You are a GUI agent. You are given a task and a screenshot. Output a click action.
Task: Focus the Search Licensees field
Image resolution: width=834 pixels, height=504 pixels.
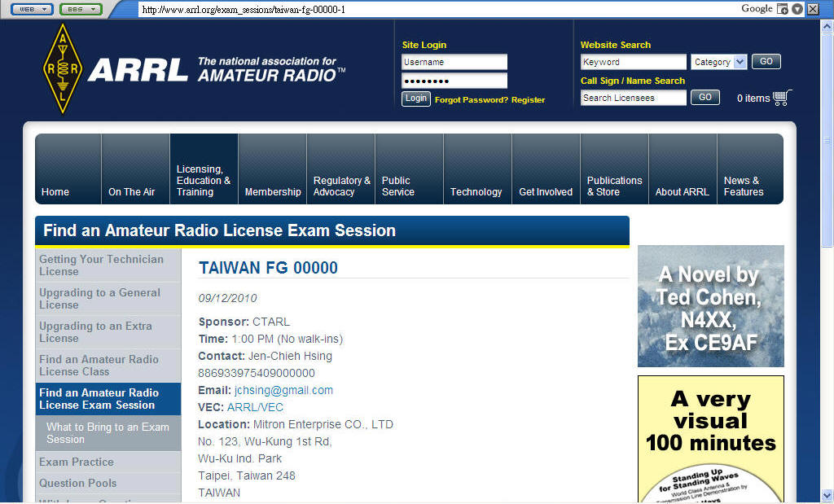click(634, 98)
